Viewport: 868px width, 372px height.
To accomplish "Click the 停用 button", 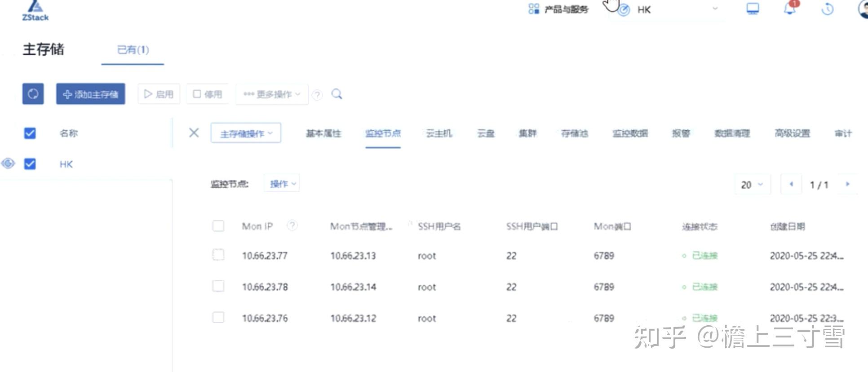I will click(x=208, y=94).
